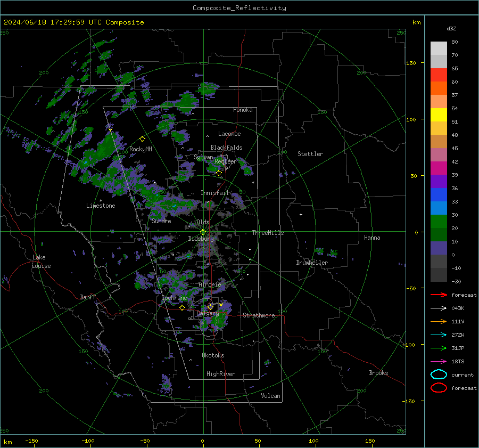This screenshot has width=479, height=448.
Task: Click the Ponoka city label
Action: (243, 110)
